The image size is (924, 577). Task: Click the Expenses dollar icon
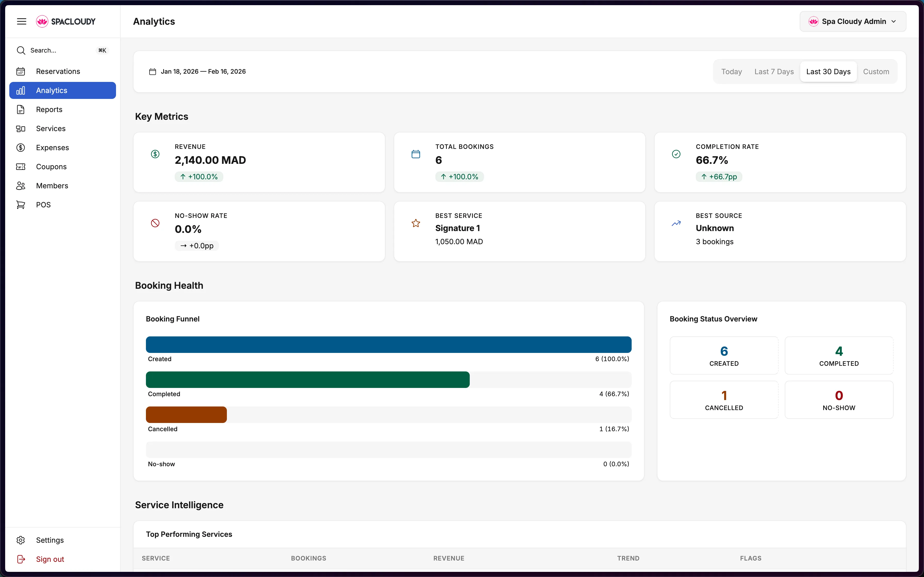21,148
